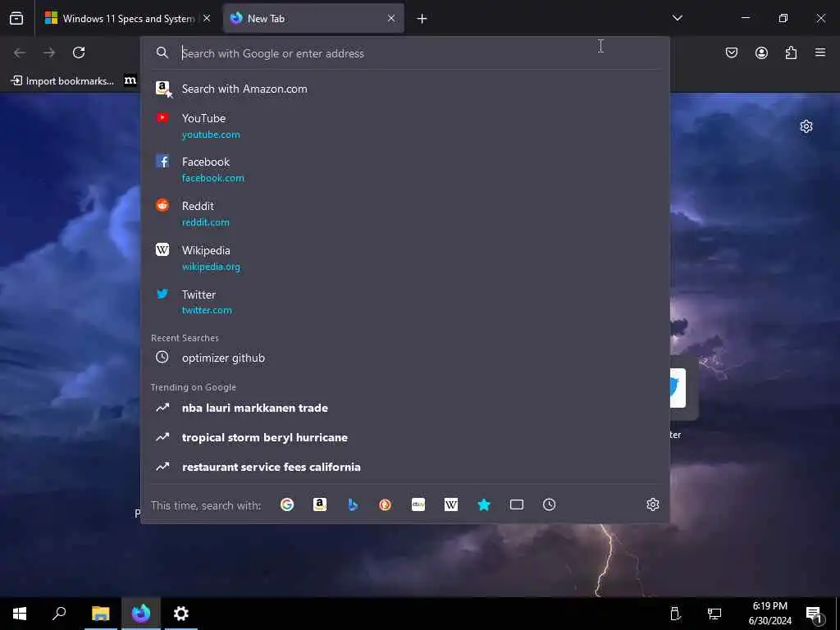840x630 pixels.
Task: Search open tabs using the tab icon
Action: 517,504
